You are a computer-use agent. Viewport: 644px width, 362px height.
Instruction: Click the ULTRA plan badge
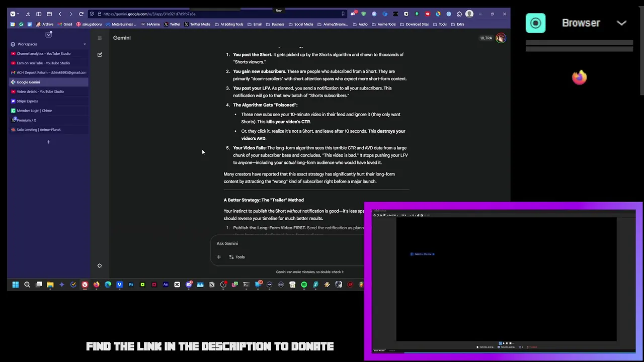point(486,38)
